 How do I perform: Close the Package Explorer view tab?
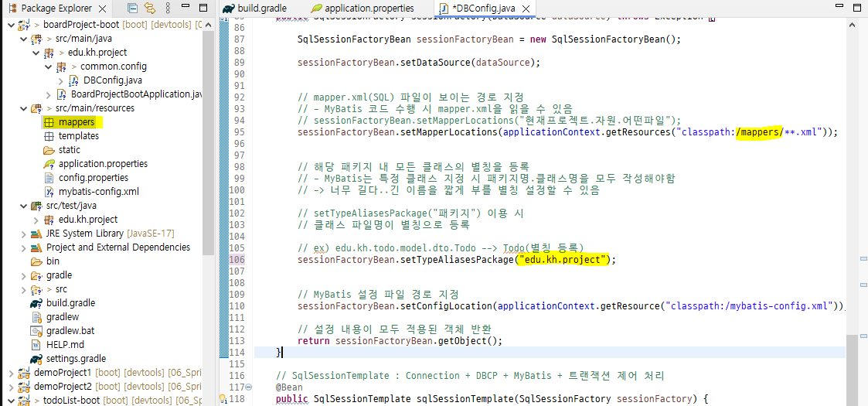tap(102, 9)
